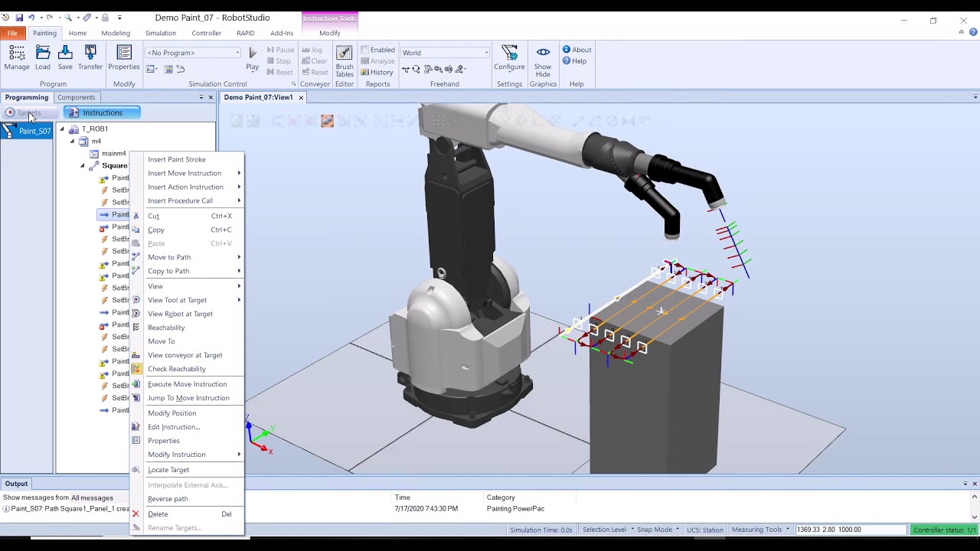
Task: Open the Brush Tables editor
Action: [345, 60]
